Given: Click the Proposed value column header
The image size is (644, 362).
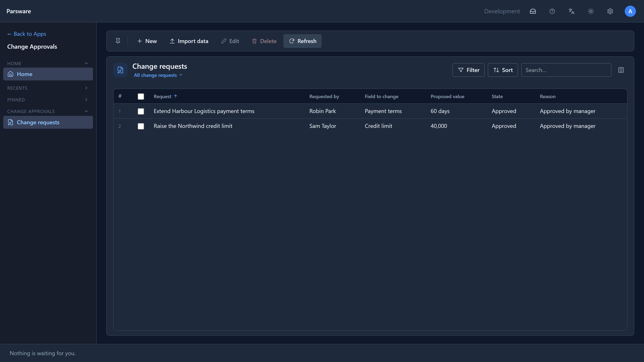Looking at the screenshot, I should tap(447, 97).
